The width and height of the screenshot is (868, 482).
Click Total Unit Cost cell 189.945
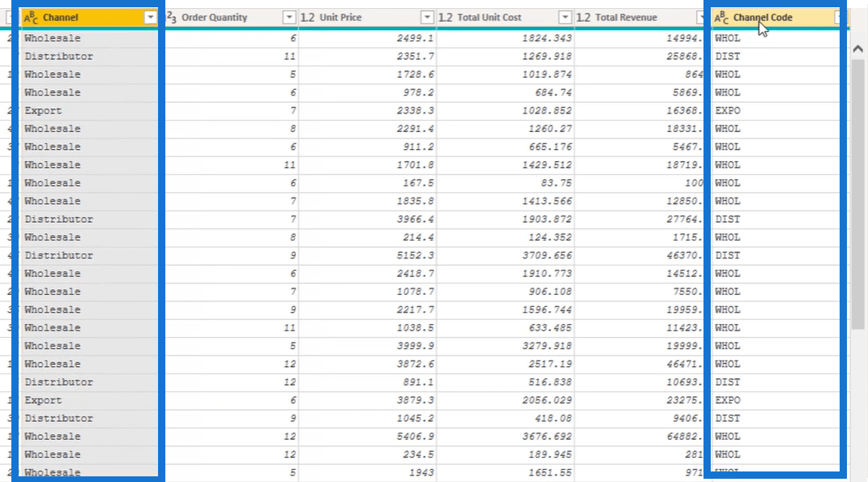click(506, 454)
